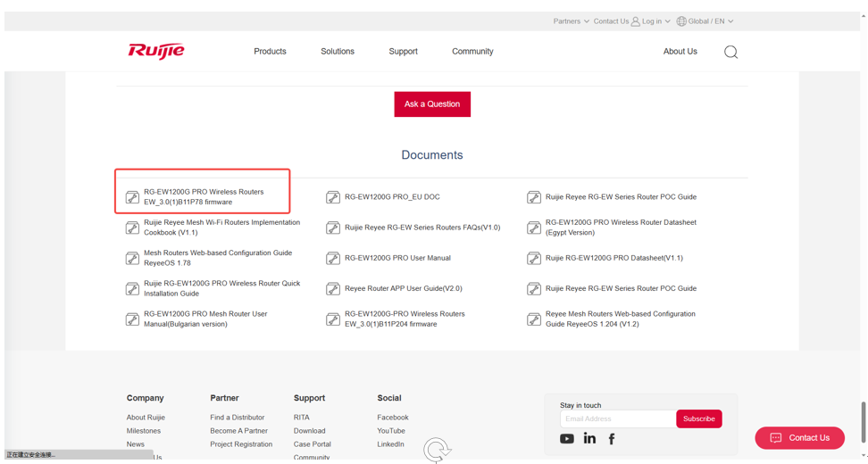
Task: Click the document icon beside the first Ruijie Reyee RG-EW Series Router POC Guide
Action: (x=534, y=197)
